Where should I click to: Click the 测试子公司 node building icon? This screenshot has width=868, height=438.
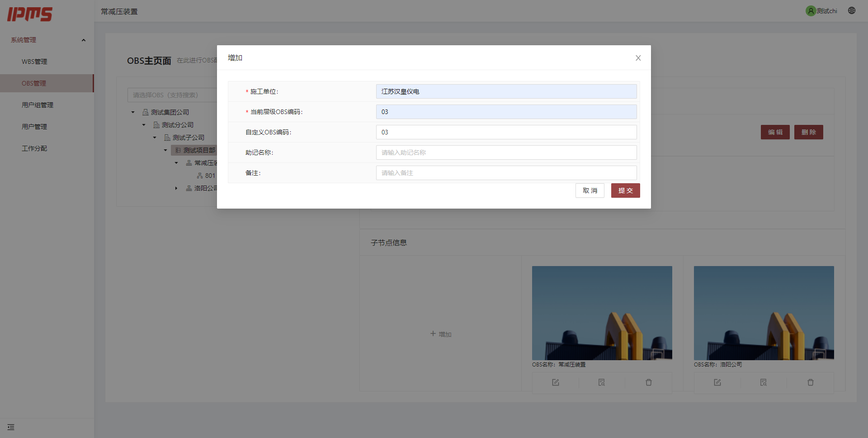coord(167,138)
